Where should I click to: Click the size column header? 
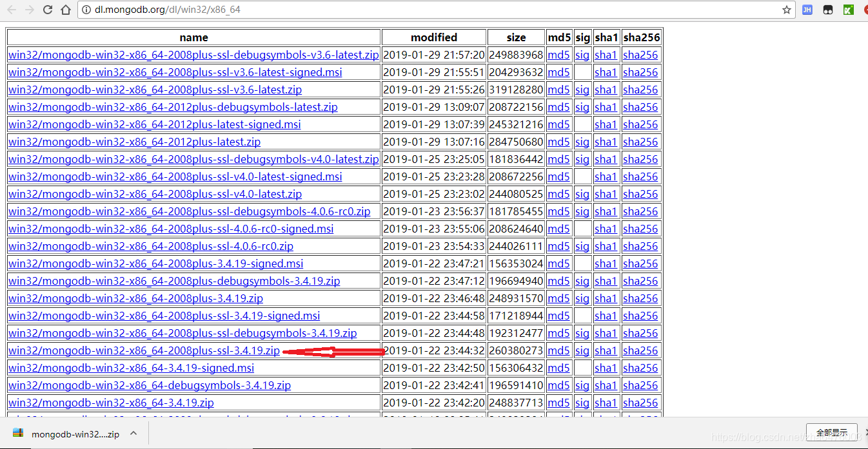pyautogui.click(x=516, y=37)
